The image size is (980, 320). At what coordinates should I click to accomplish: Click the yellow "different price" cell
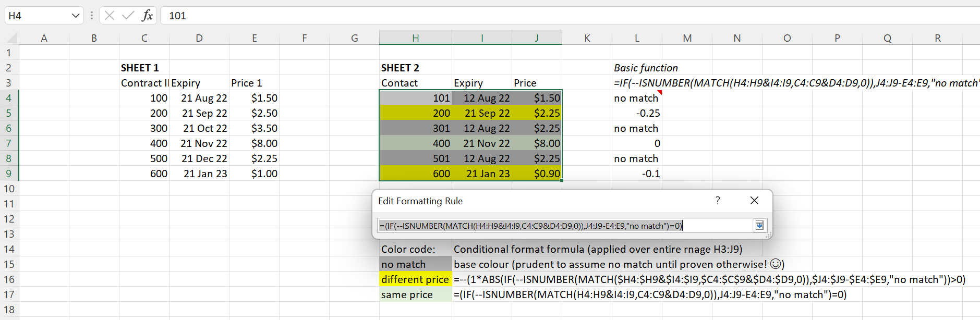point(415,279)
